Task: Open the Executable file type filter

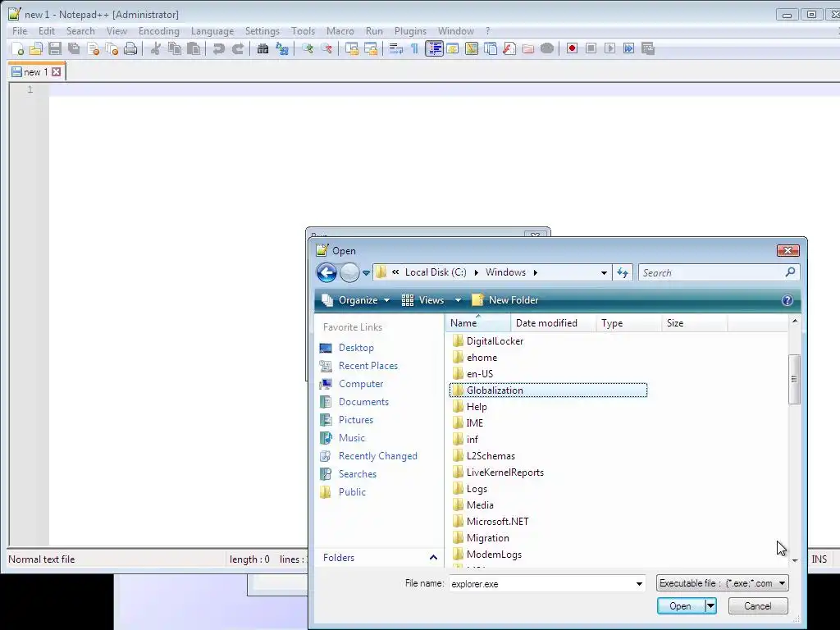Action: coord(722,583)
